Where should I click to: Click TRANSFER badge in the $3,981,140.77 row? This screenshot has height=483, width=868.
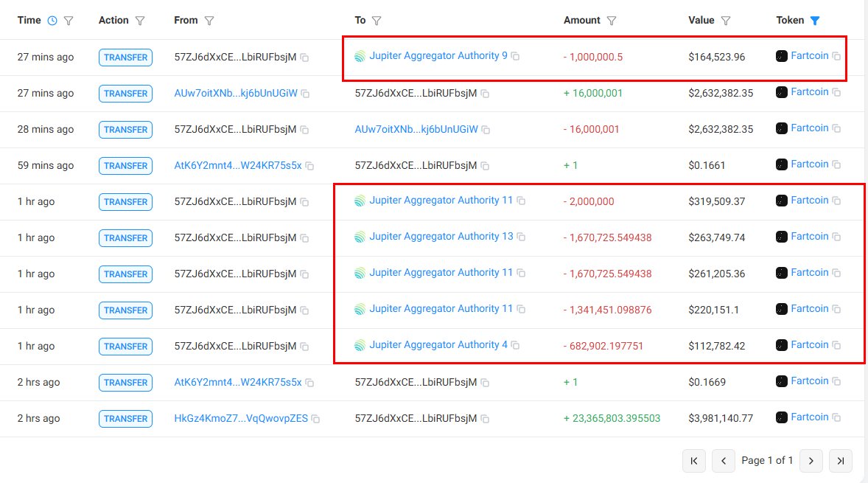126,419
